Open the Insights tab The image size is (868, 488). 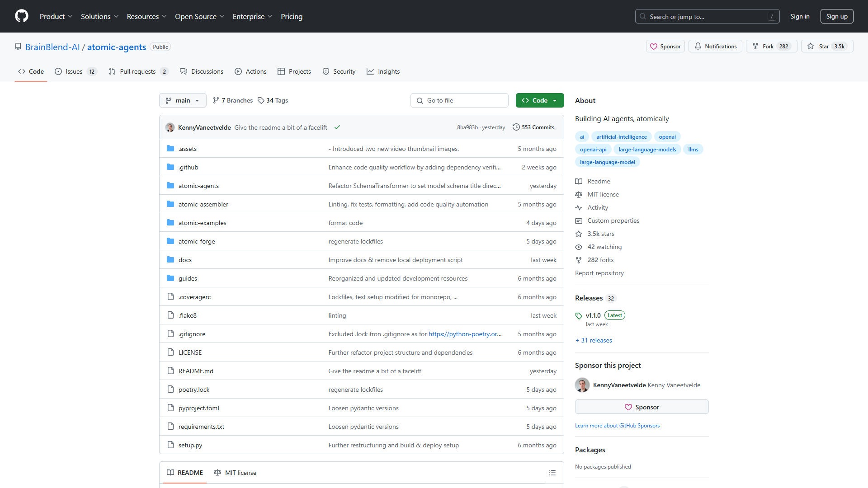click(383, 71)
